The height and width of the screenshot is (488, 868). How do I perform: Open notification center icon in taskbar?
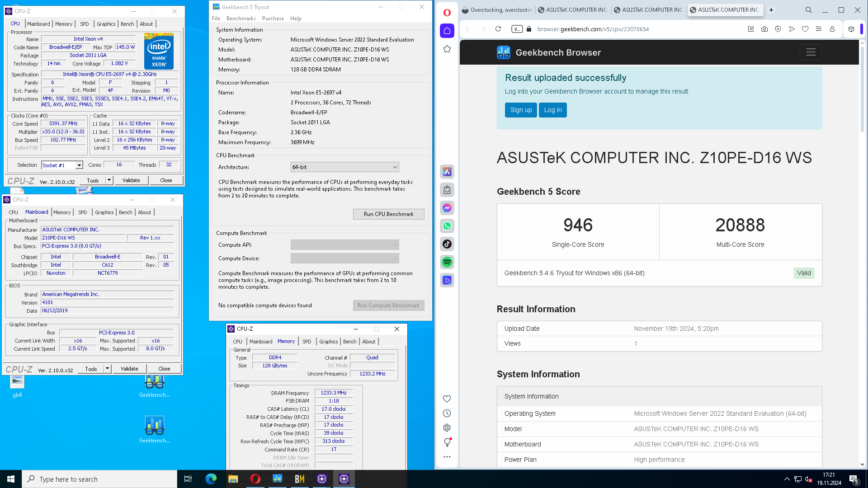[x=854, y=479]
